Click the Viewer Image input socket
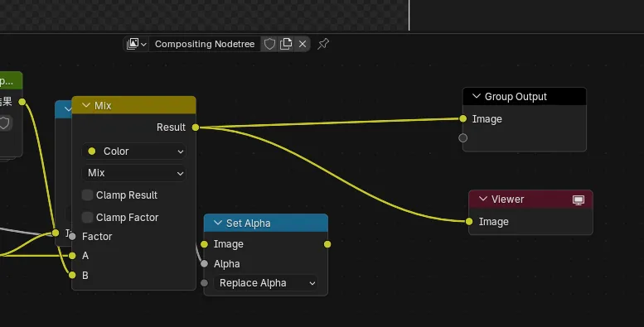Screen dimensions: 644x327 click(469, 222)
